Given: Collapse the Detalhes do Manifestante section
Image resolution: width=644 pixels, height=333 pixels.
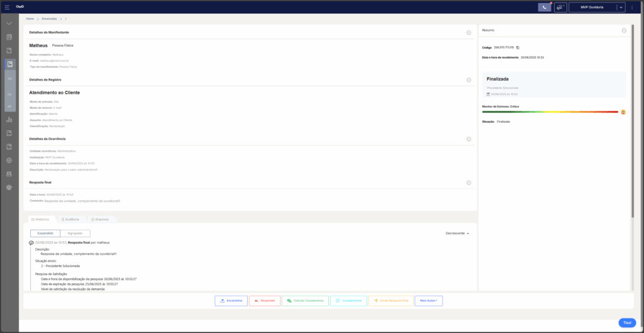Looking at the screenshot, I should pos(469,32).
